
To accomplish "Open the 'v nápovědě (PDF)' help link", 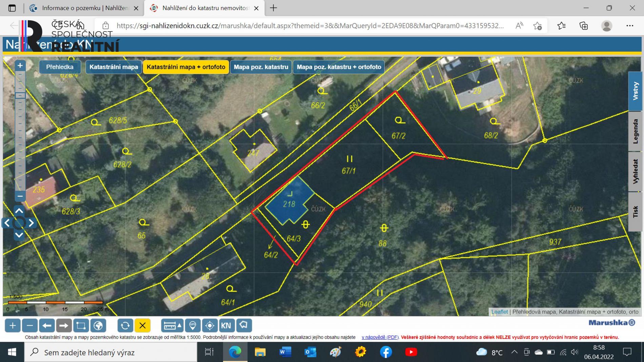I will tap(380, 337).
